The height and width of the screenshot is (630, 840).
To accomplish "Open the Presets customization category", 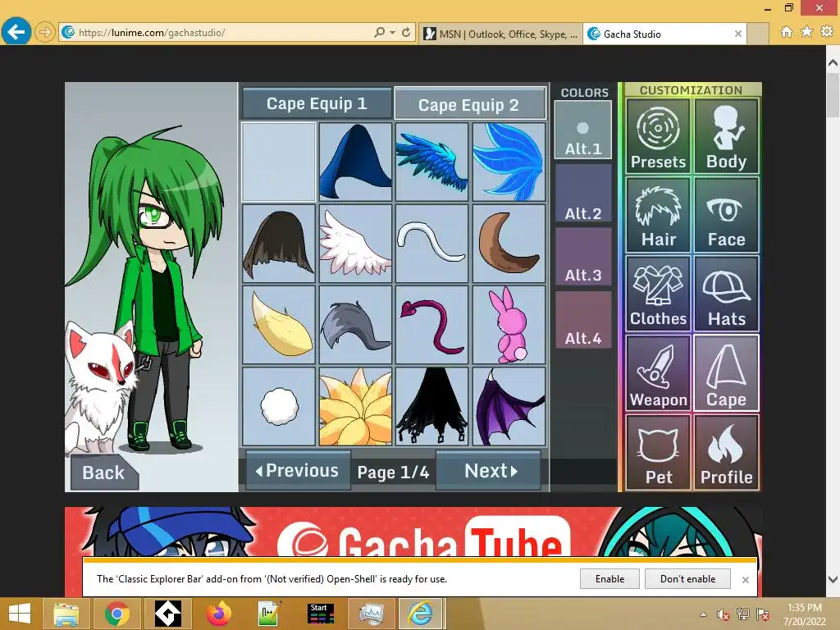I will tap(658, 137).
